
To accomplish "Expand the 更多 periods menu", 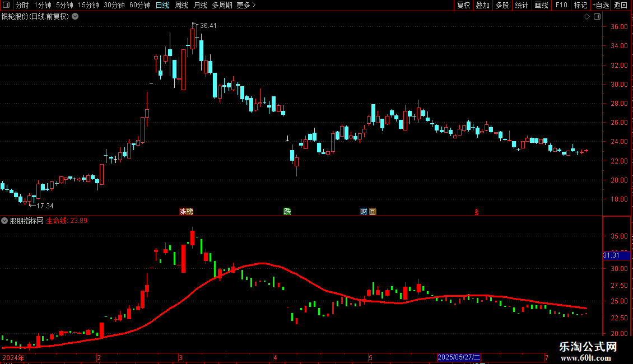I will [246, 5].
